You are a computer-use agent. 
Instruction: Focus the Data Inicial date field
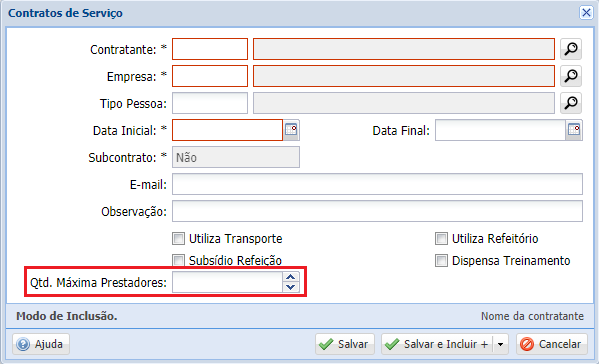(227, 130)
